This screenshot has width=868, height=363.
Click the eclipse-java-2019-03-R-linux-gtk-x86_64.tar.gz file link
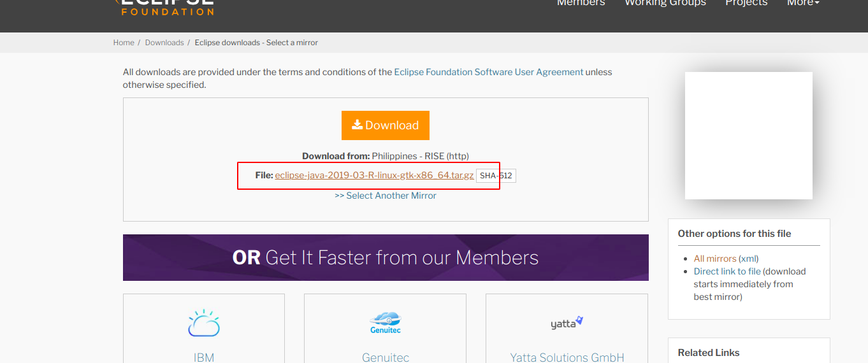[x=374, y=175]
